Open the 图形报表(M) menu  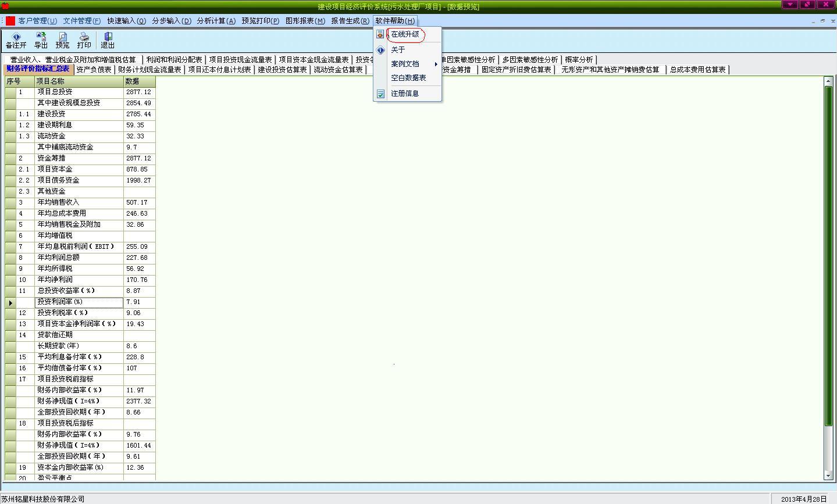[305, 21]
